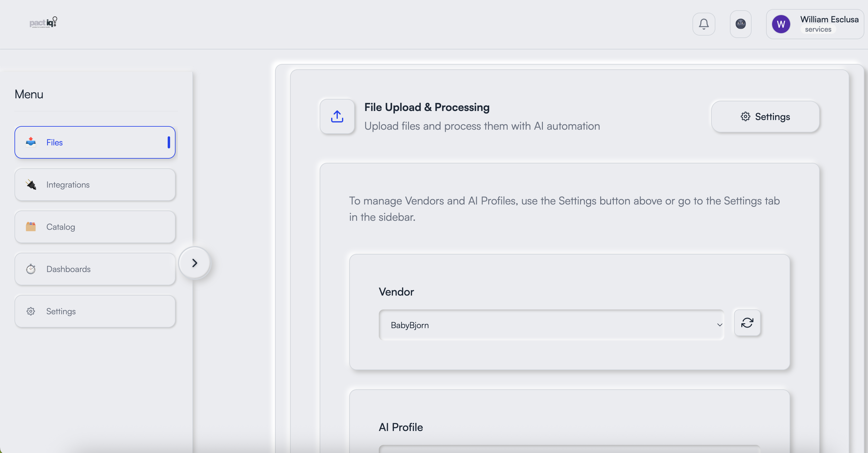Click the Settings button beside File Upload
Screen dimensions: 868x453
pos(765,117)
